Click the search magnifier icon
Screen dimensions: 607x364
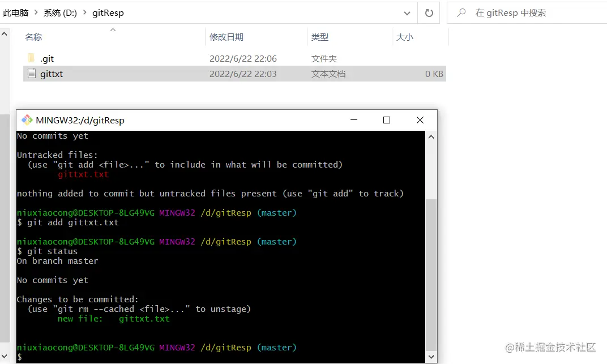[461, 13]
